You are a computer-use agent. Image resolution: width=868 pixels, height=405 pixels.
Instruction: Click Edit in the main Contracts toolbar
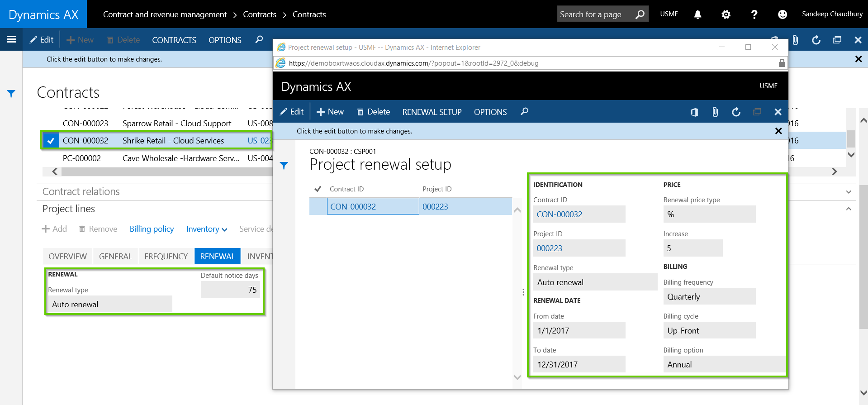click(42, 40)
